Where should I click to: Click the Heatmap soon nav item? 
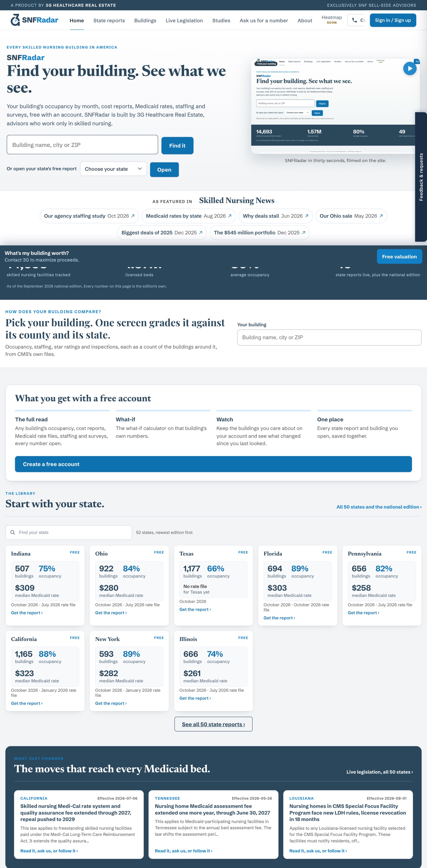click(331, 20)
